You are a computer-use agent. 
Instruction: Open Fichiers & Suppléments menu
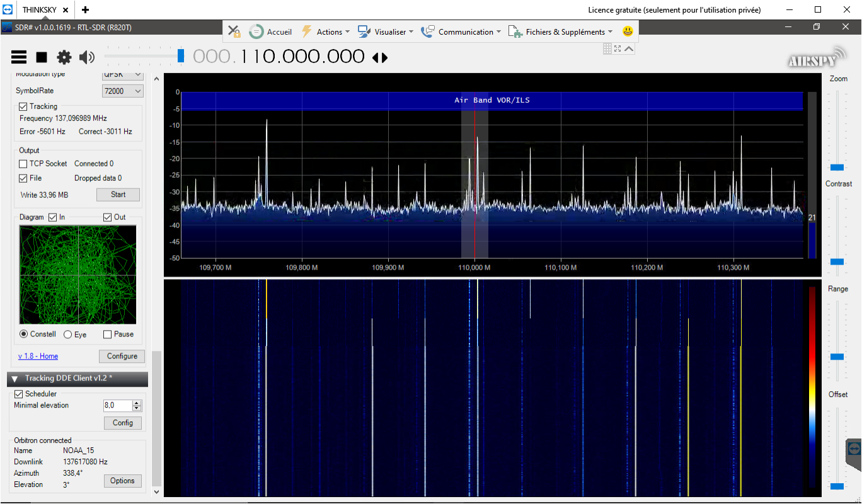[x=560, y=31]
